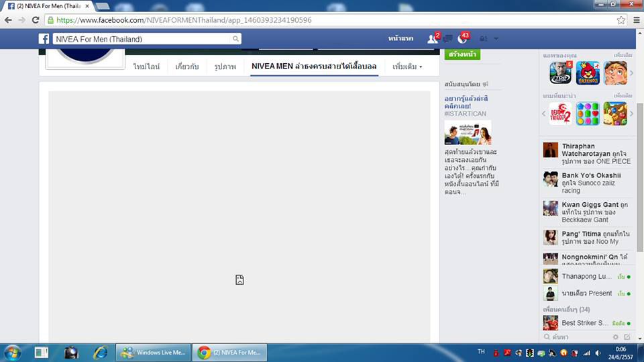This screenshot has width=644, height=362.
Task: Open friend requests icon with badge 2
Action: [x=433, y=38]
